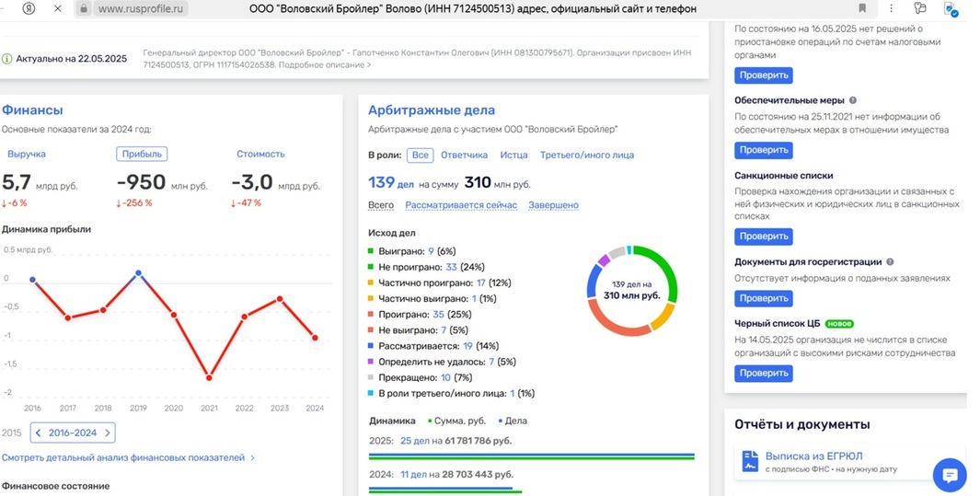The height and width of the screenshot is (496, 980).
Task: Open the Финансы section heading
Action: tap(32, 110)
